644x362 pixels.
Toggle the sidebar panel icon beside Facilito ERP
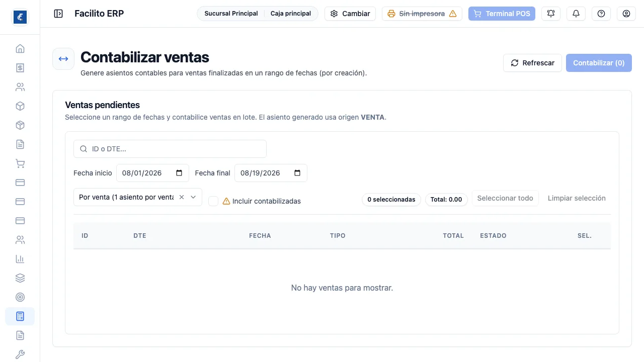[x=58, y=14]
